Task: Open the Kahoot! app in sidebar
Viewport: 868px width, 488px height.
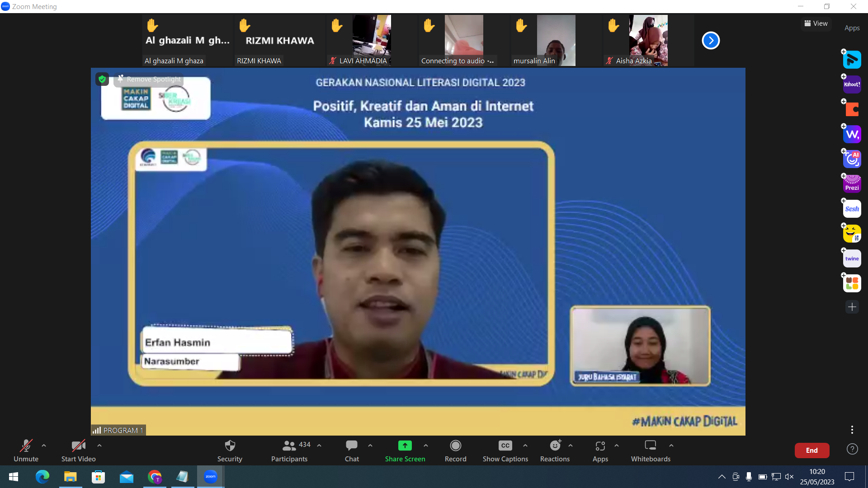Action: tap(852, 84)
